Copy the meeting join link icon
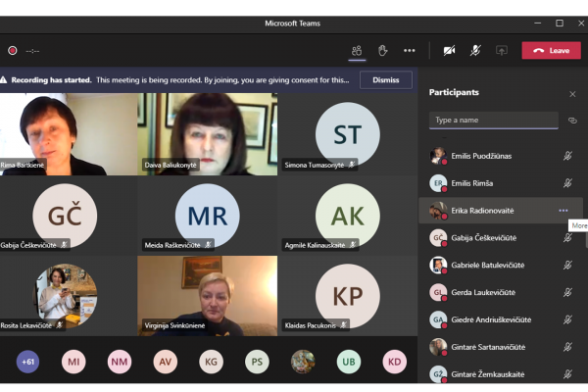Screen dimensions: 588x392 (572, 121)
